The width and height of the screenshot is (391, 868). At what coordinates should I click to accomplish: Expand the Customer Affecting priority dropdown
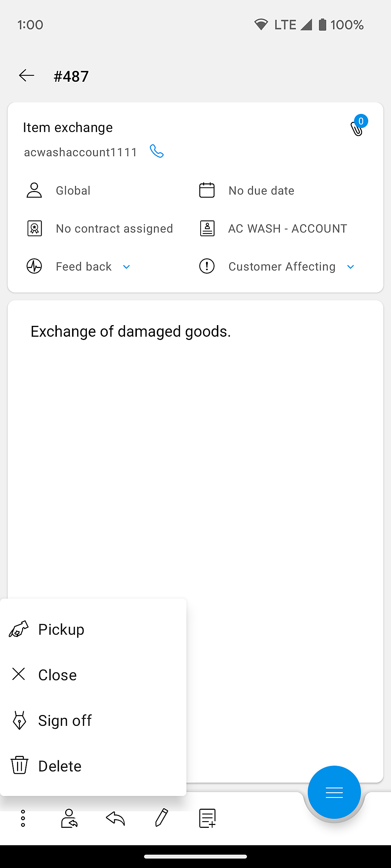click(x=350, y=267)
